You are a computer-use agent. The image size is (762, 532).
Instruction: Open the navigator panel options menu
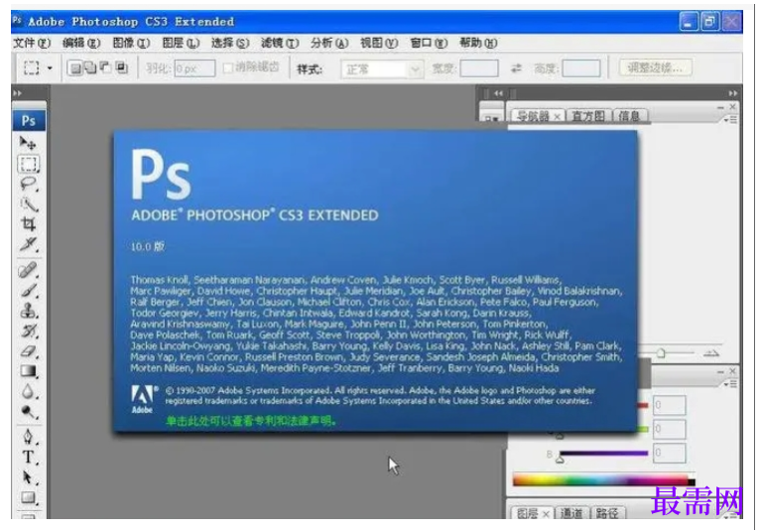[730, 119]
